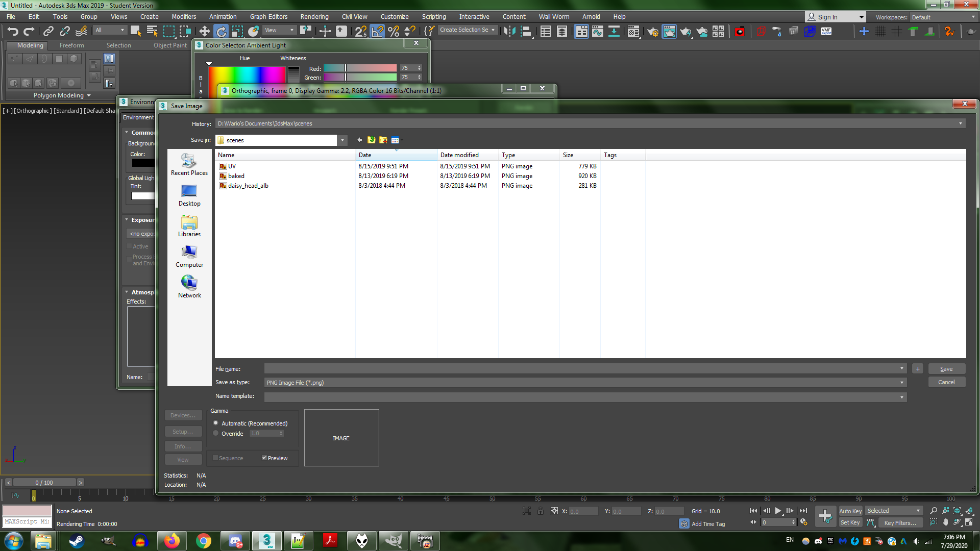
Task: Toggle the Active checkbox in Environment window
Action: 129,246
